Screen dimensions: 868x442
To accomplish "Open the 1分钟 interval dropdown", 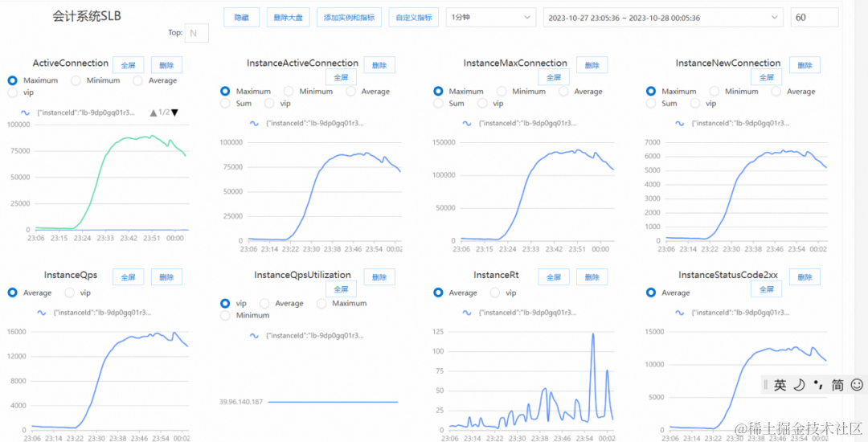I will point(491,18).
